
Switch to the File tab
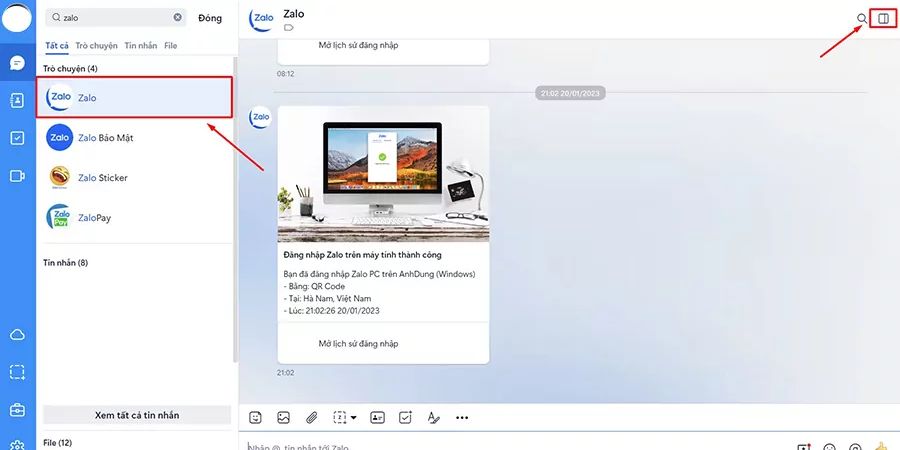pos(170,46)
